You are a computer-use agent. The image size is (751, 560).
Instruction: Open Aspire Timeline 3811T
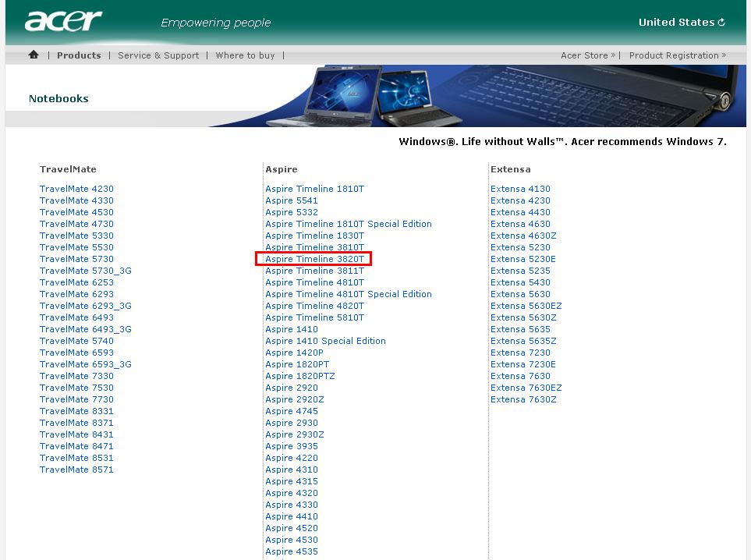coord(315,271)
